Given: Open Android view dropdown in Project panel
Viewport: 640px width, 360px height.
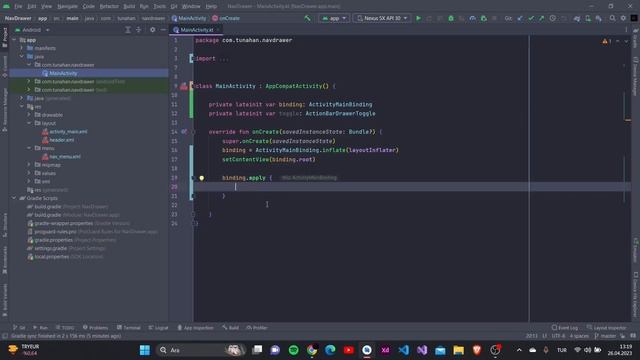Looking at the screenshot, I should click(32, 30).
